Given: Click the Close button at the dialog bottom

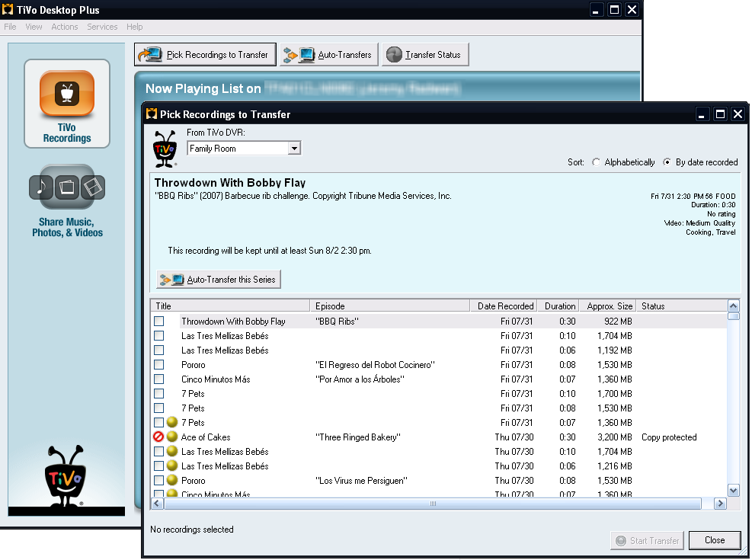Looking at the screenshot, I should (x=715, y=540).
